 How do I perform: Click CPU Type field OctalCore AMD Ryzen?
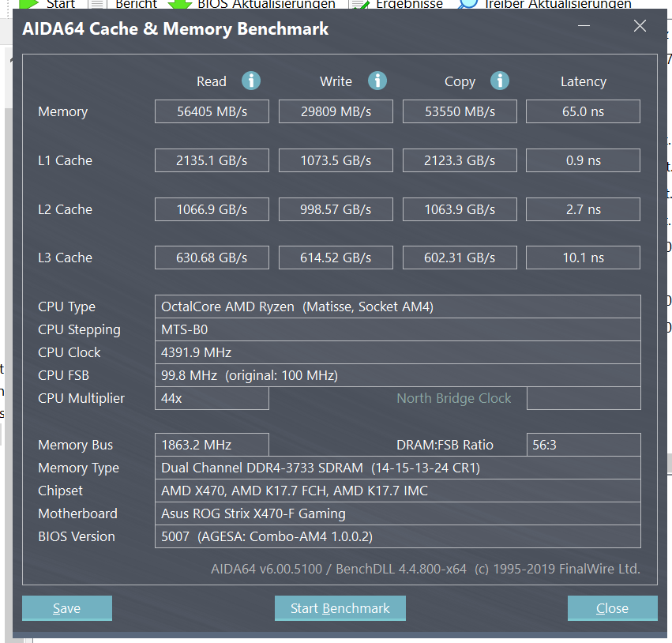click(x=398, y=306)
